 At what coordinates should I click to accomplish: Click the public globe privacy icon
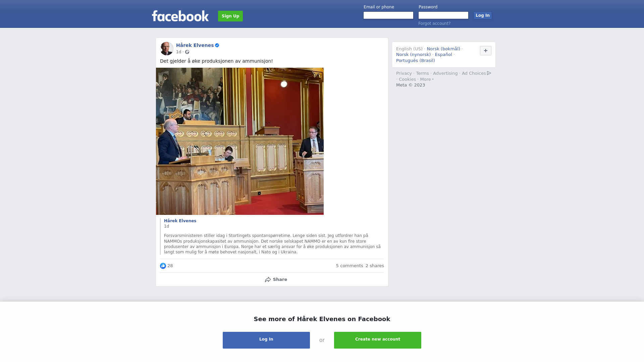pyautogui.click(x=187, y=52)
